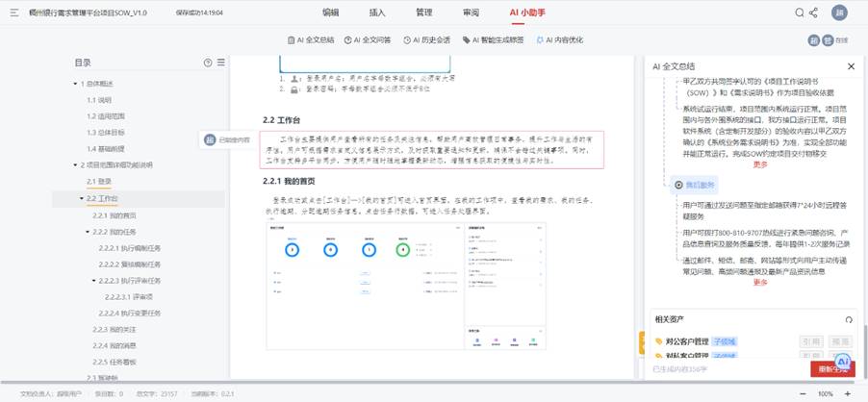This screenshot has height=402, width=868.
Task: Click the red-bordered 工作台 paragraph
Action: click(432, 150)
